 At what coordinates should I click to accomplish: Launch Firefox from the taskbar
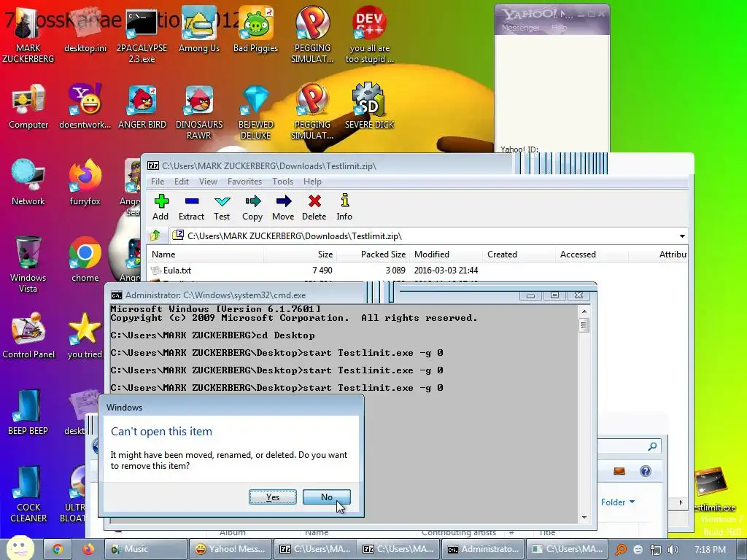pyautogui.click(x=88, y=549)
